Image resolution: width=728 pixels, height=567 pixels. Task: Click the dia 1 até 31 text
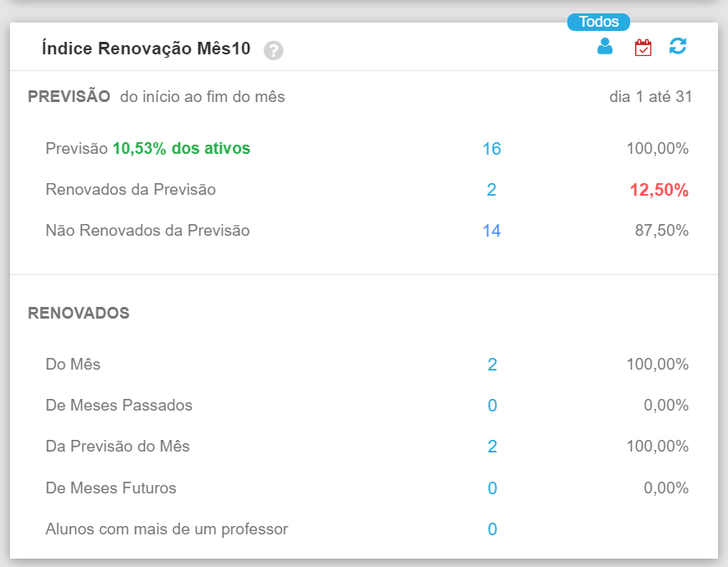650,96
